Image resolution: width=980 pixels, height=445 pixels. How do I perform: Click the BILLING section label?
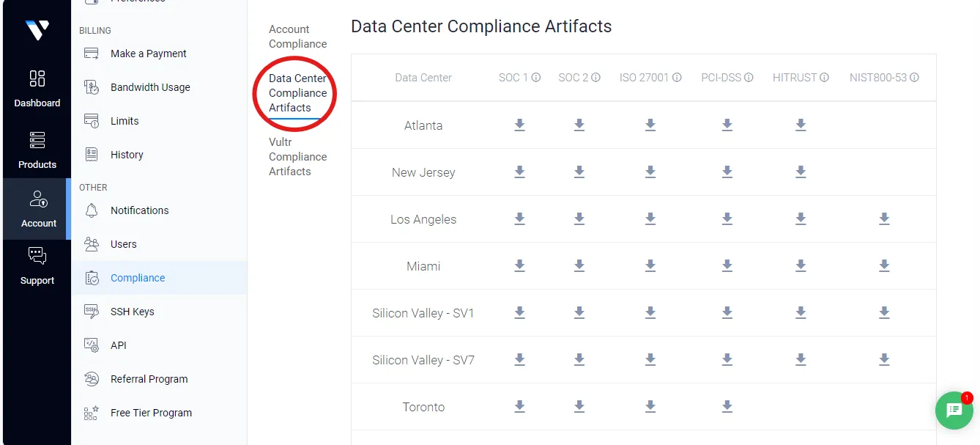(95, 31)
